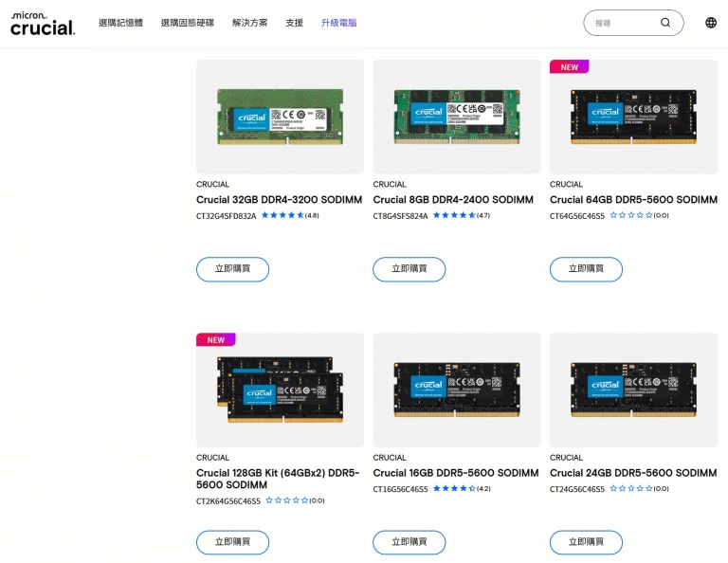Viewport: 728px width, 563px height.
Task: Click the CRUCIAL brand label above 128GB Kit
Action: point(212,458)
